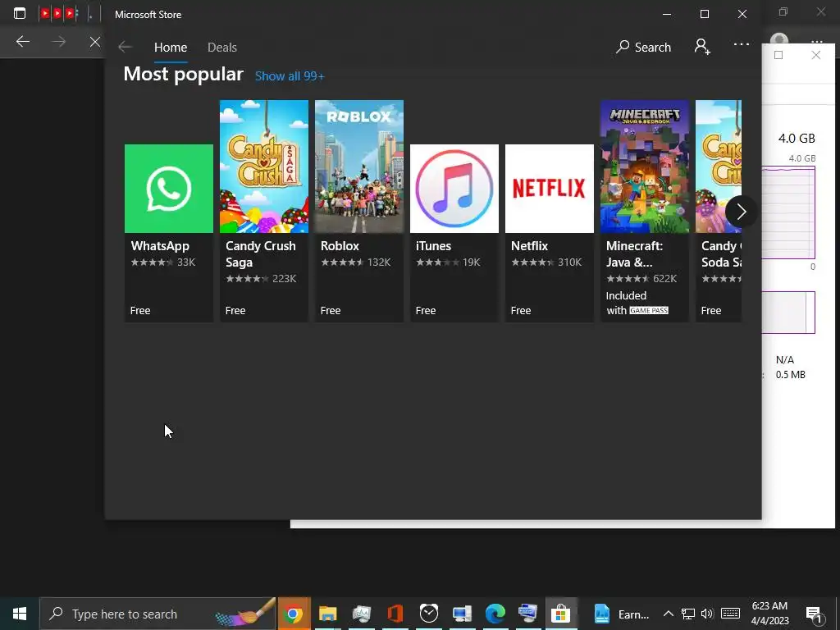Screen dimensions: 840x630
Task: Click the browser profile avatar behind Store
Action: [x=779, y=39]
